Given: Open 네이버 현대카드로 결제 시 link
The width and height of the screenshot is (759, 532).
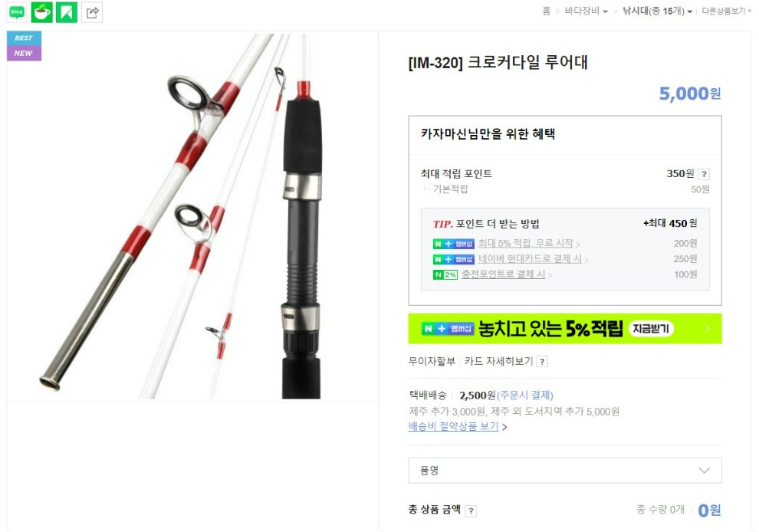Looking at the screenshot, I should point(530,259).
